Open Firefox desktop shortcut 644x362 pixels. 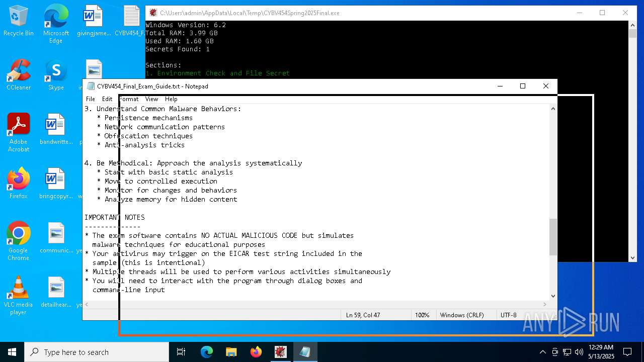[19, 184]
